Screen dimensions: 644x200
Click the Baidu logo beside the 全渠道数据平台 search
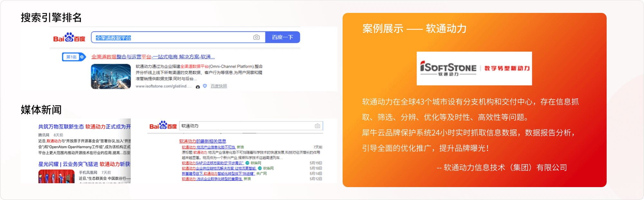click(x=69, y=37)
